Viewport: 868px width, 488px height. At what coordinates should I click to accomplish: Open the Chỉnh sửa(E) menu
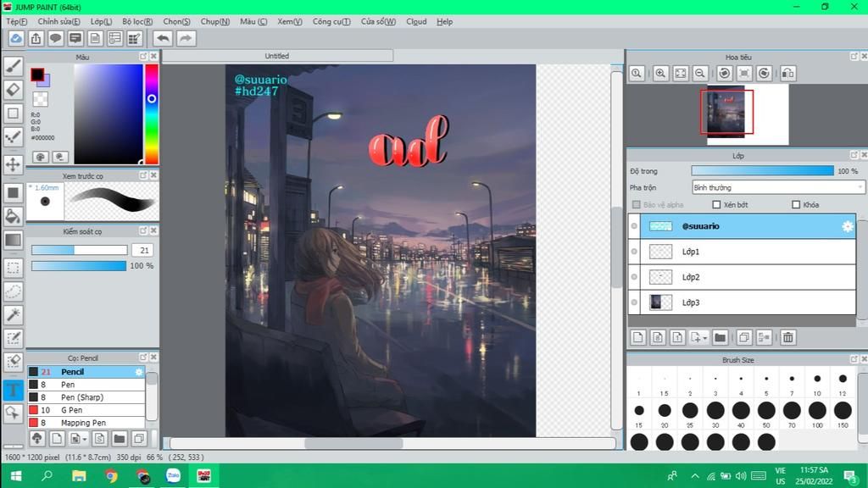[x=58, y=21]
